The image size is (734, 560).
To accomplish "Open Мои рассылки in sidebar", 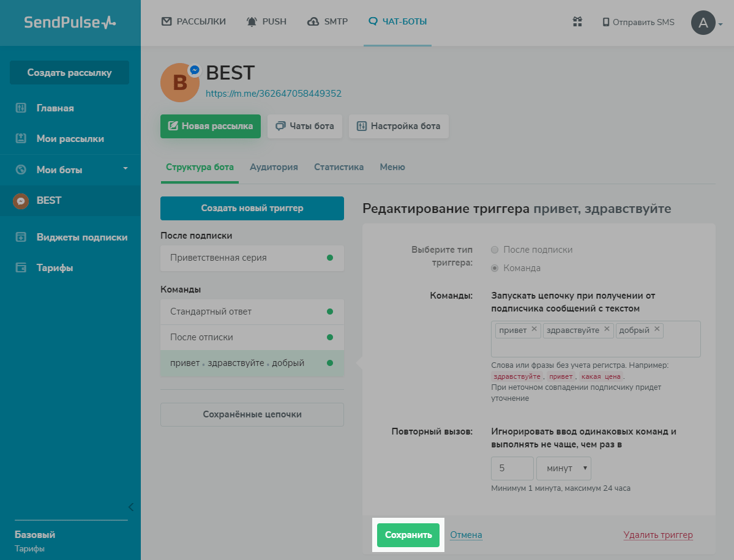I will point(70,139).
